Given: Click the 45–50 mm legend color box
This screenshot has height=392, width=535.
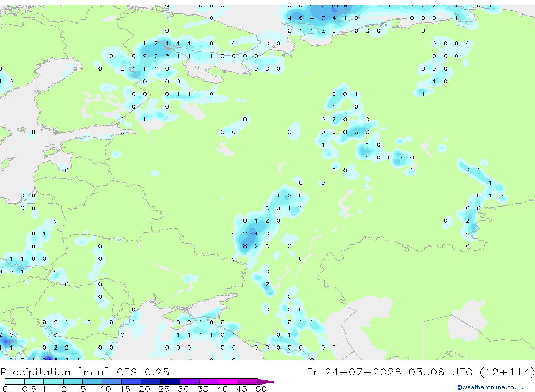Looking at the screenshot, I should point(248,381).
